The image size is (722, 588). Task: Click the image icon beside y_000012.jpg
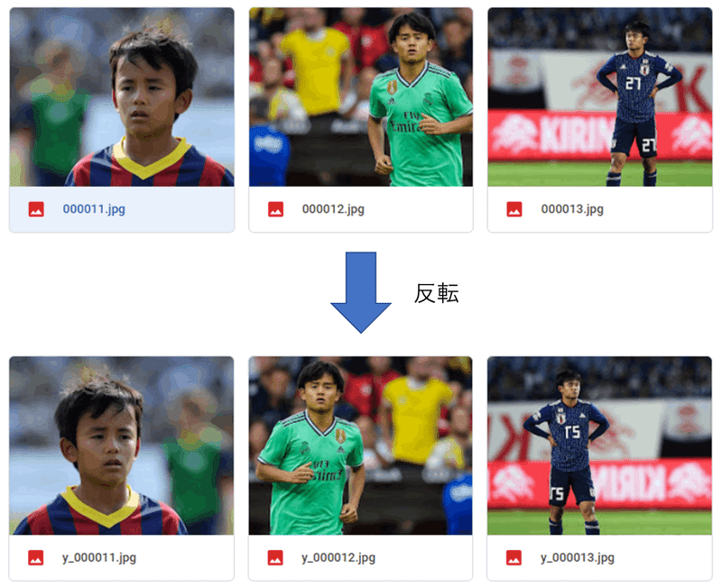pyautogui.click(x=275, y=557)
